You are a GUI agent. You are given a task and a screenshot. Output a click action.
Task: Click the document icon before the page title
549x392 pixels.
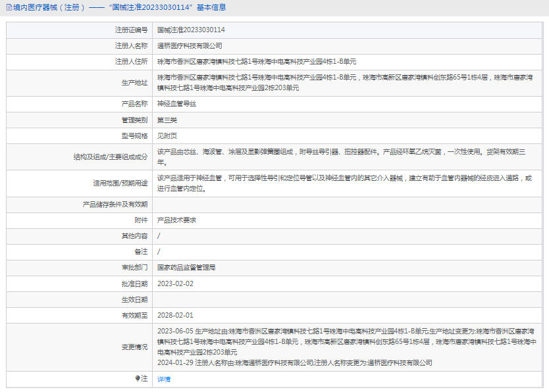click(x=9, y=7)
